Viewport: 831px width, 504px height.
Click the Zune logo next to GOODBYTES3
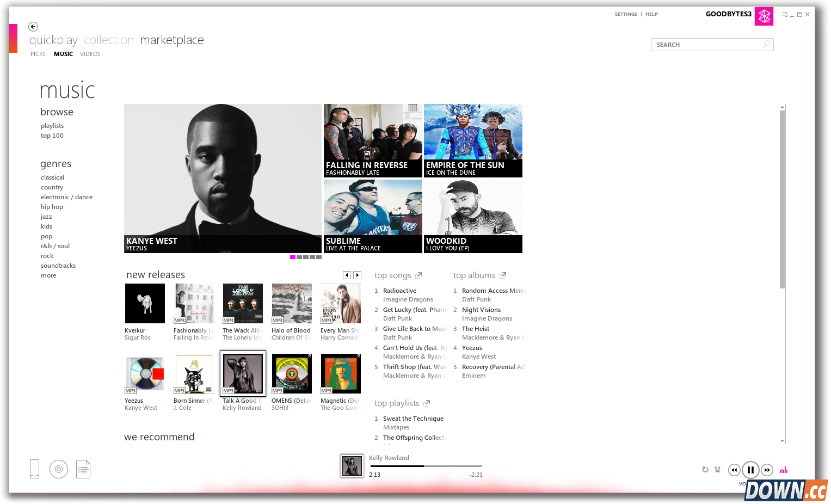click(x=764, y=16)
